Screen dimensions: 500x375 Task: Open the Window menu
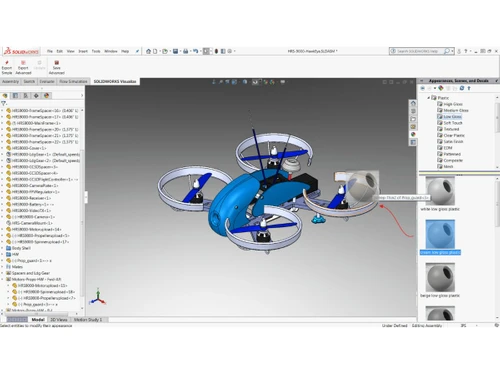click(111, 51)
